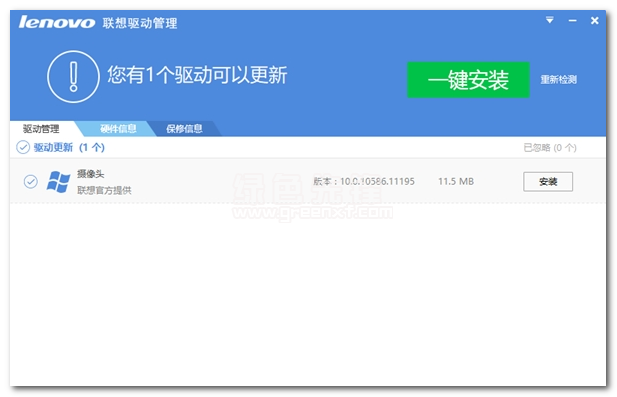The image size is (617, 397).
Task: Open the title bar dropdown menu arrow
Action: 549,20
